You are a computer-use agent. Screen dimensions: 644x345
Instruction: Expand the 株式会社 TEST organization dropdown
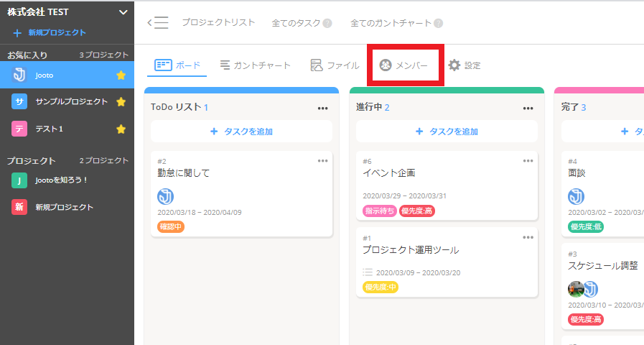click(x=123, y=12)
